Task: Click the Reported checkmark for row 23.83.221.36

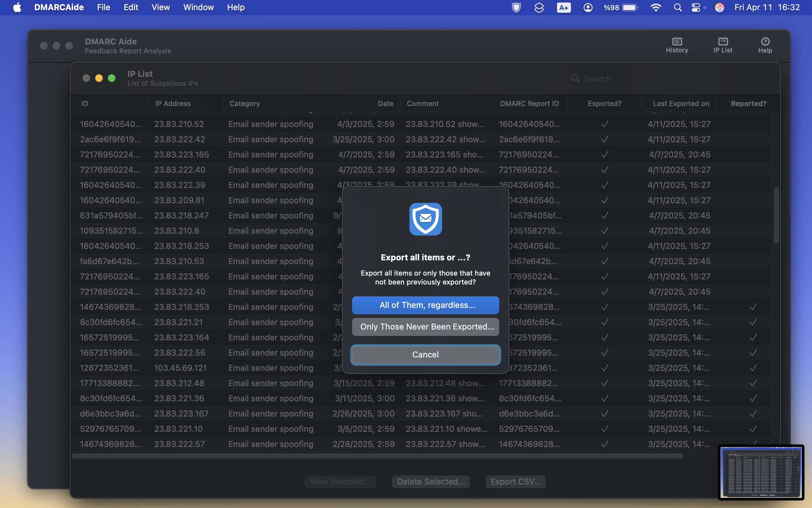Action: pos(753,398)
